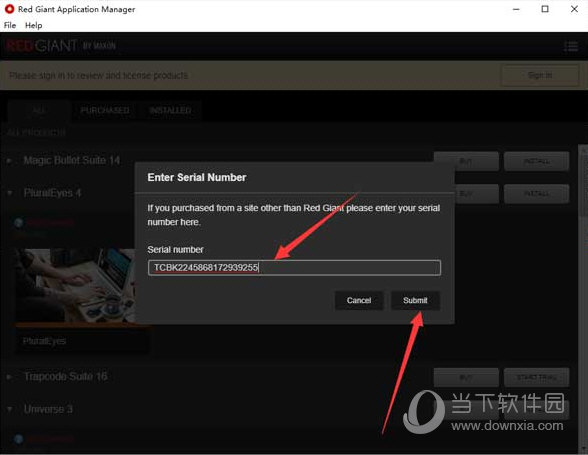588x455 pixels.
Task: Click the Trapcode Suite 16 title
Action: coord(66,376)
